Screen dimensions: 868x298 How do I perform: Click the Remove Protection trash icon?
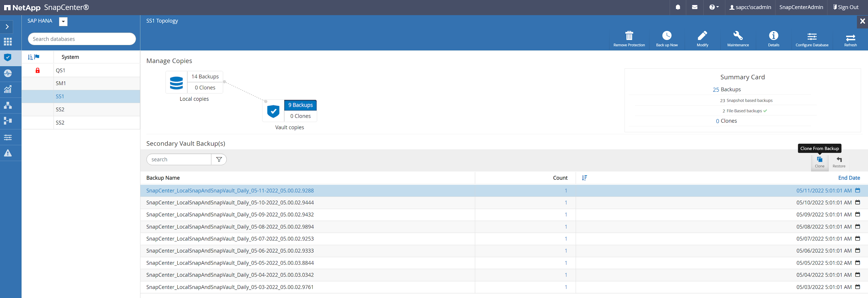click(x=629, y=36)
